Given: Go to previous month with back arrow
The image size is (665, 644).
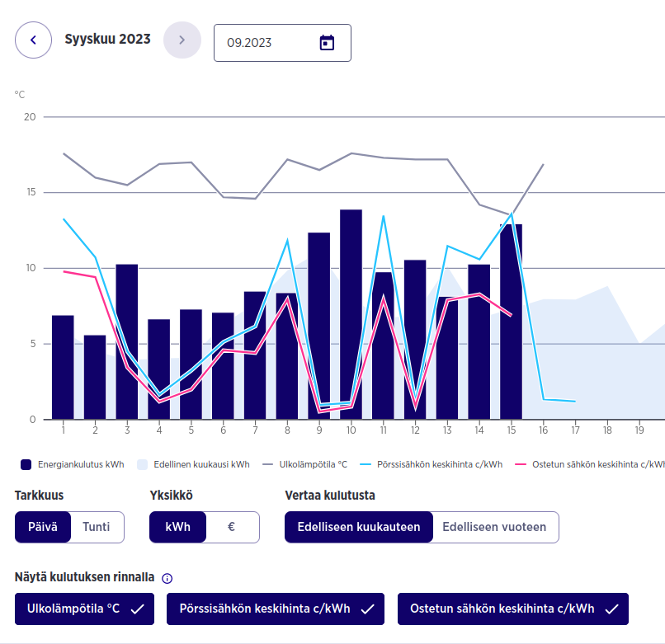Looking at the screenshot, I should pyautogui.click(x=34, y=40).
